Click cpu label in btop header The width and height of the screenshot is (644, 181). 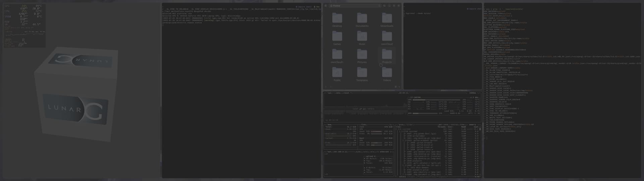329,93
